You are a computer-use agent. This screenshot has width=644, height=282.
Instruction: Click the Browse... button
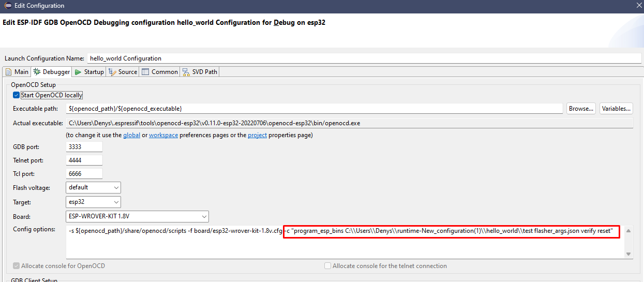coord(581,109)
